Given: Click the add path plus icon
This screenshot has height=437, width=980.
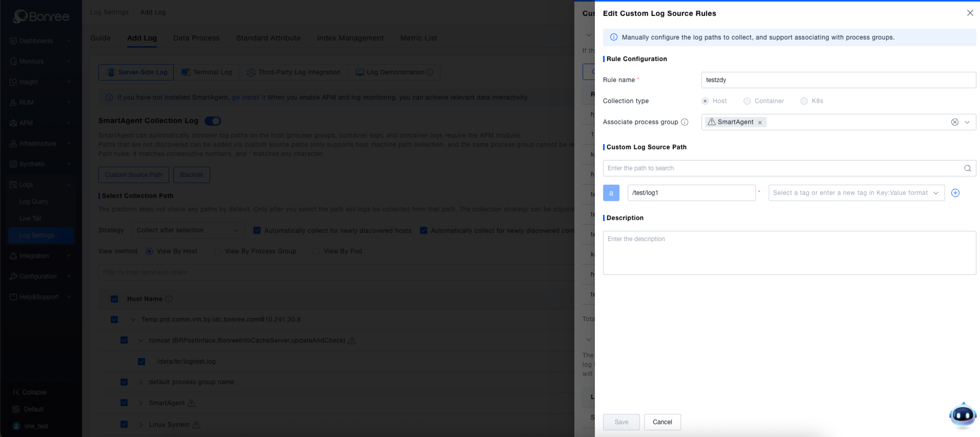Looking at the screenshot, I should point(955,193).
